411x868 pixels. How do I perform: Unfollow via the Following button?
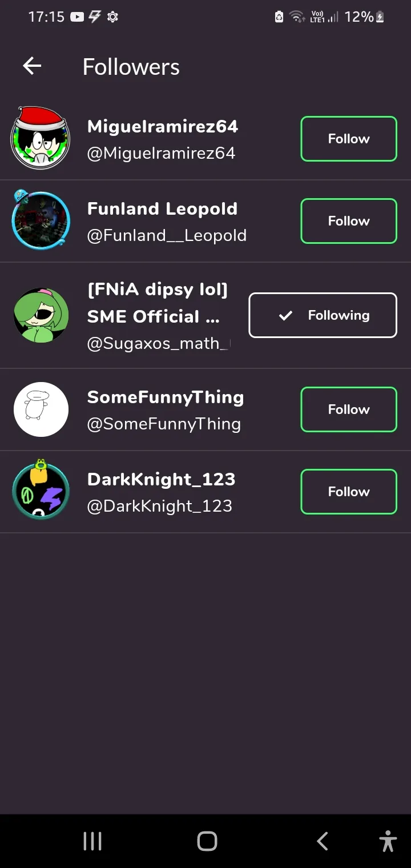click(323, 315)
